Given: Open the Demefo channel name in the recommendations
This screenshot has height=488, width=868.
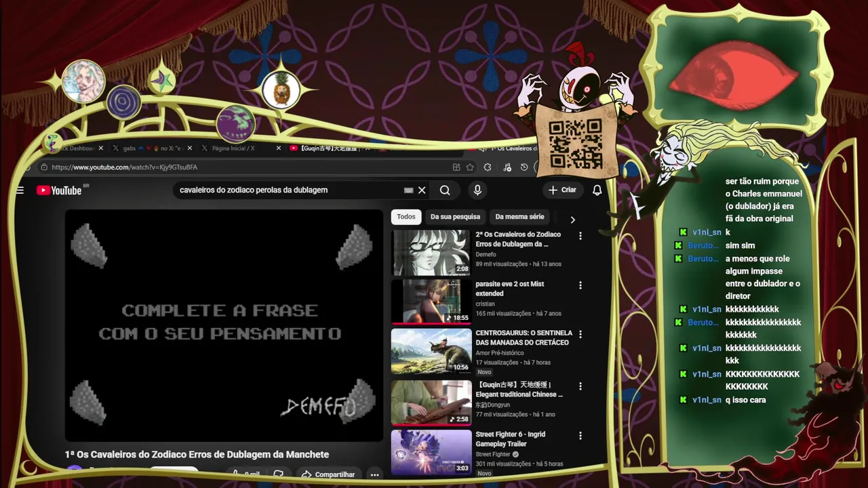Looking at the screenshot, I should pyautogui.click(x=486, y=254).
